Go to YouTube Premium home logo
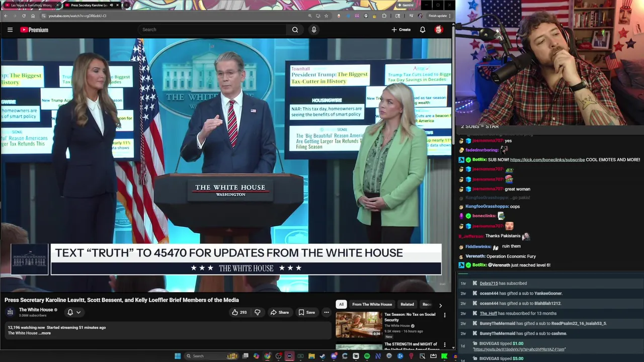Image resolution: width=644 pixels, height=362 pixels. [34, 30]
